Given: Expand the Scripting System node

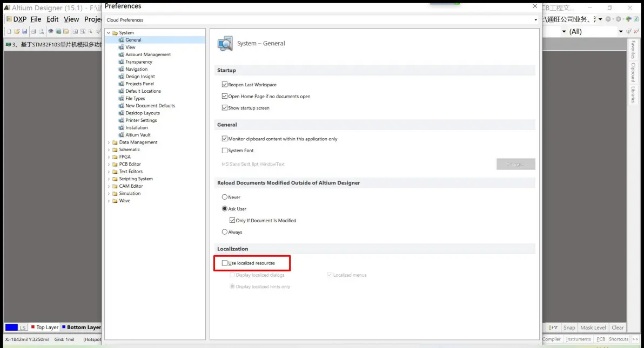Looking at the screenshot, I should 109,179.
